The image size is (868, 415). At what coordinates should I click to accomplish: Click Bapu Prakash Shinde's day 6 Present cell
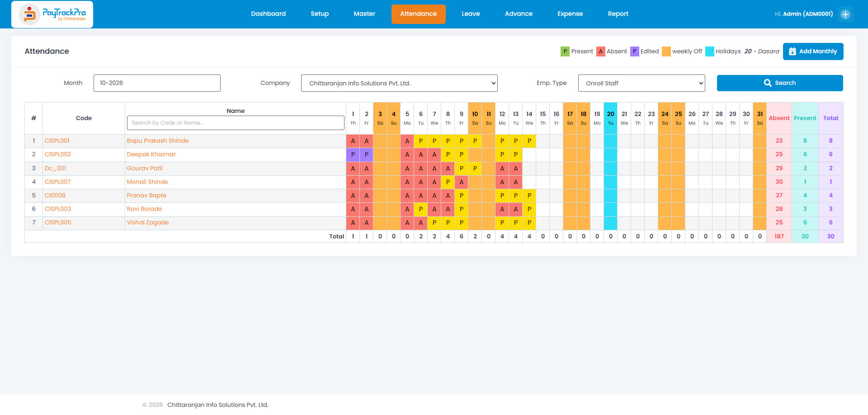[421, 141]
